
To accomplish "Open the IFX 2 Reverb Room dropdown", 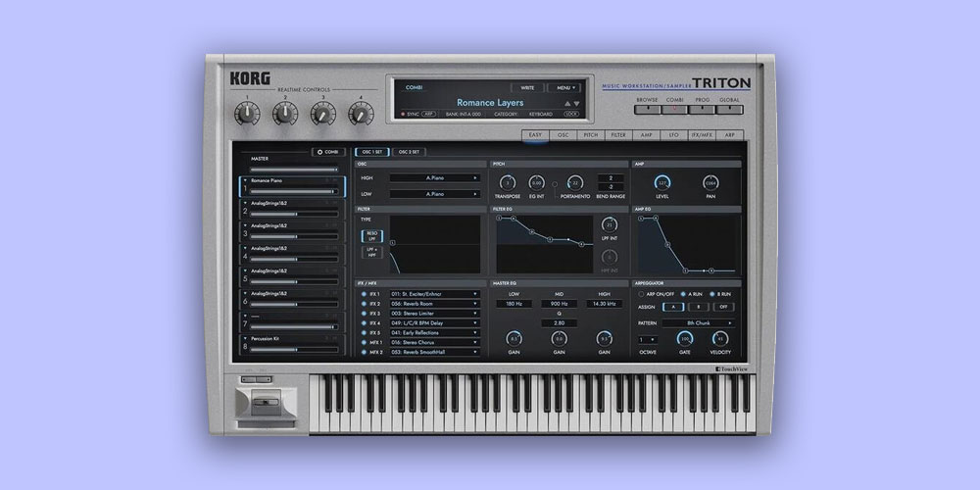I will point(434,304).
